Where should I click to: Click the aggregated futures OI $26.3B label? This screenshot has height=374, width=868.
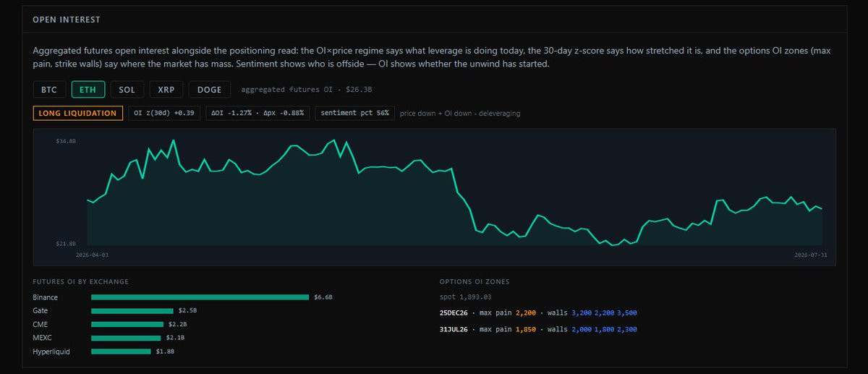point(307,90)
